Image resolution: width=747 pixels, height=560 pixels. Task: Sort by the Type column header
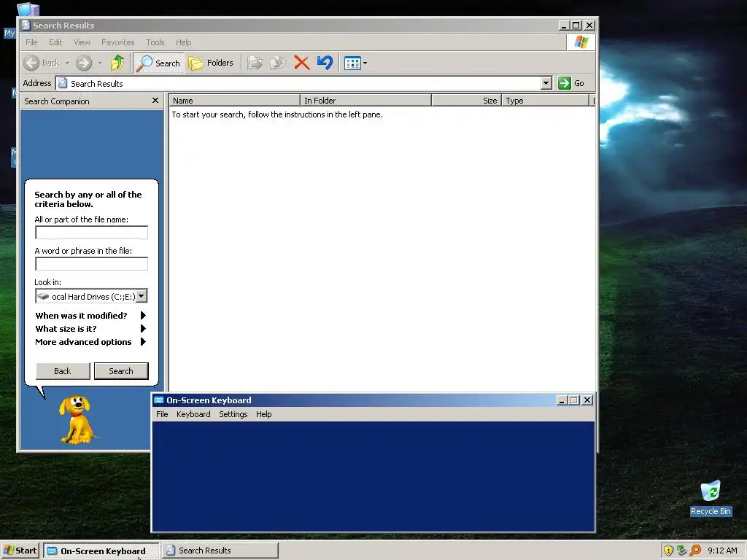point(546,101)
